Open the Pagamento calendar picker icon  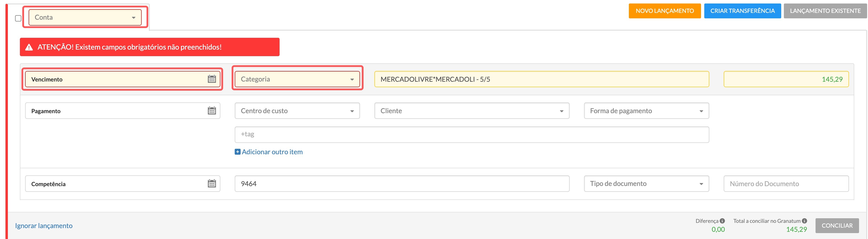coord(212,111)
